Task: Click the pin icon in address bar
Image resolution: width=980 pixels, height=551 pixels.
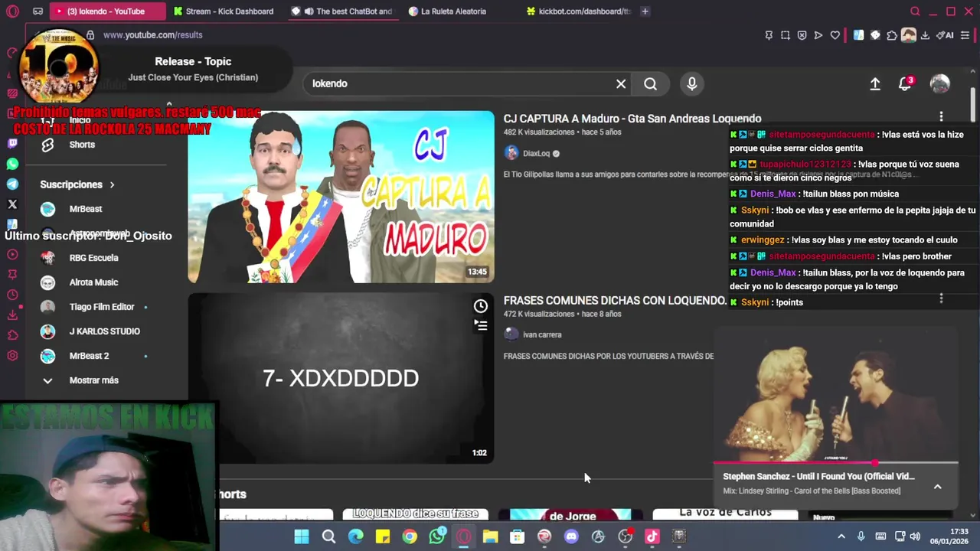Action: pyautogui.click(x=769, y=35)
